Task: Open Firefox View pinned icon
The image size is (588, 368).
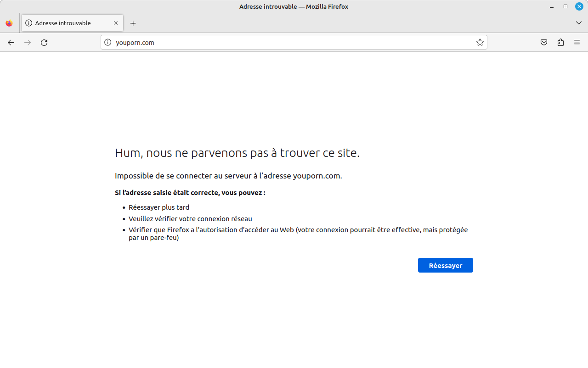Action: point(9,23)
